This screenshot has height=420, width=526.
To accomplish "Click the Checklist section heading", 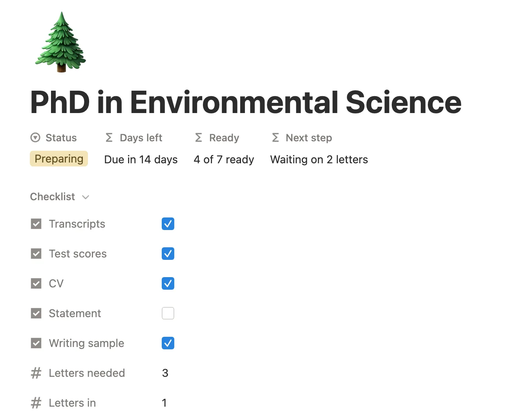I will (53, 197).
